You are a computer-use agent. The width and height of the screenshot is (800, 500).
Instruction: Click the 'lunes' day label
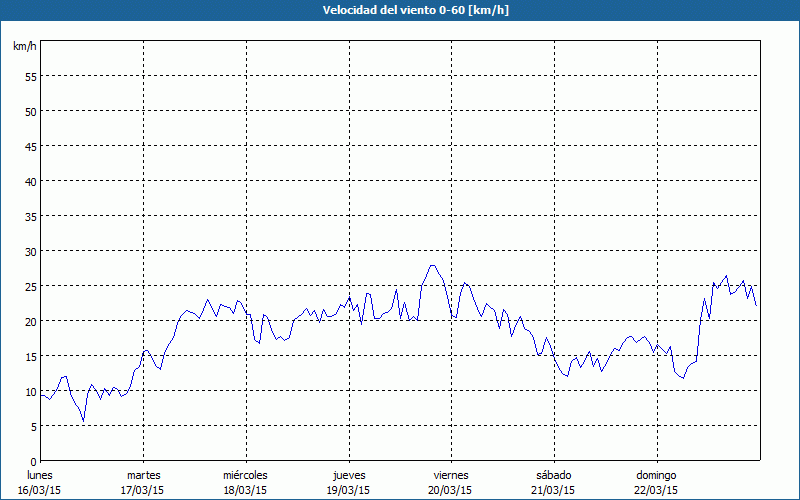point(40,475)
